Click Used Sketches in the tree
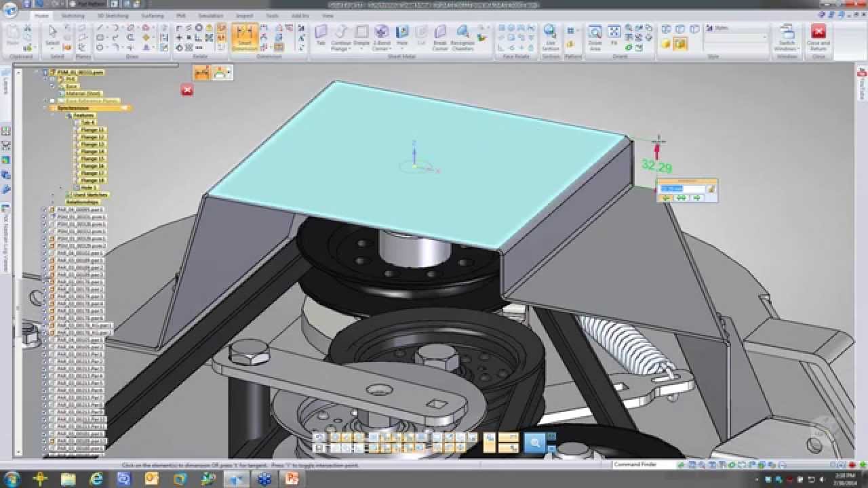 click(x=91, y=195)
